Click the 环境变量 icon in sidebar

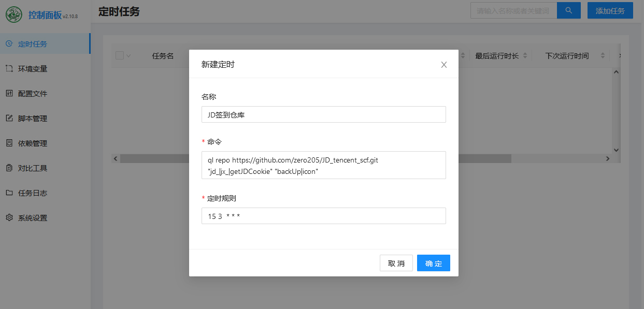(9, 69)
